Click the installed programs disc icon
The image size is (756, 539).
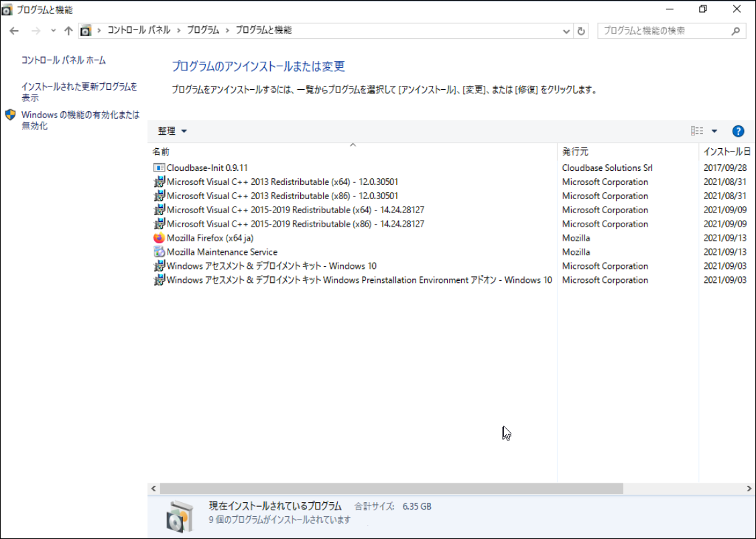click(180, 516)
